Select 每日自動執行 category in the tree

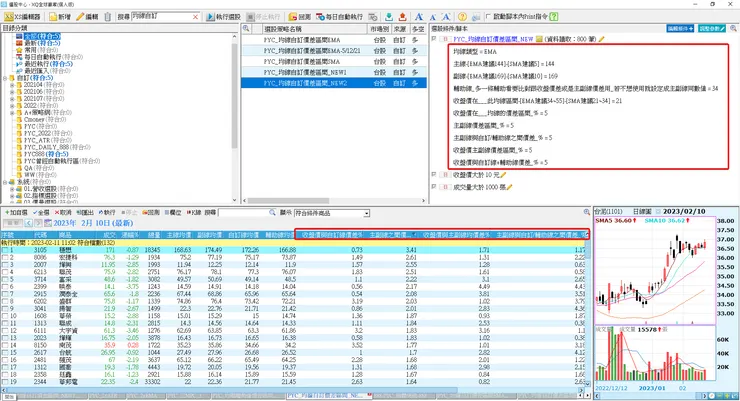pos(53,57)
